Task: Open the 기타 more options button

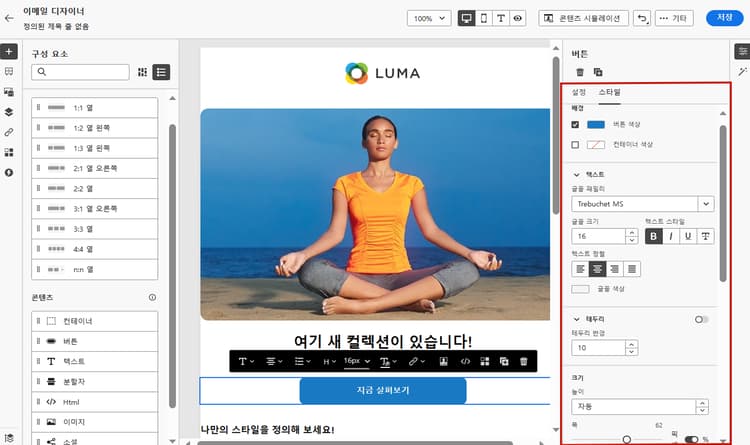Action: (673, 18)
